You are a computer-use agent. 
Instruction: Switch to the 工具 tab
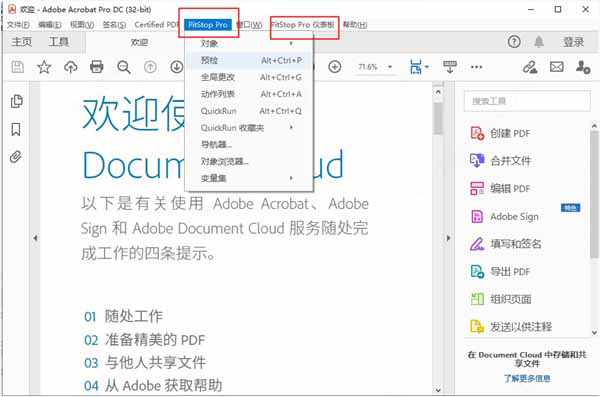[58, 41]
